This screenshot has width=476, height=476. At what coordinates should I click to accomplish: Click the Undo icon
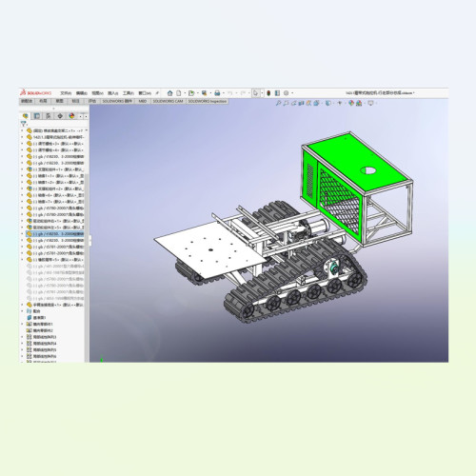click(x=229, y=93)
